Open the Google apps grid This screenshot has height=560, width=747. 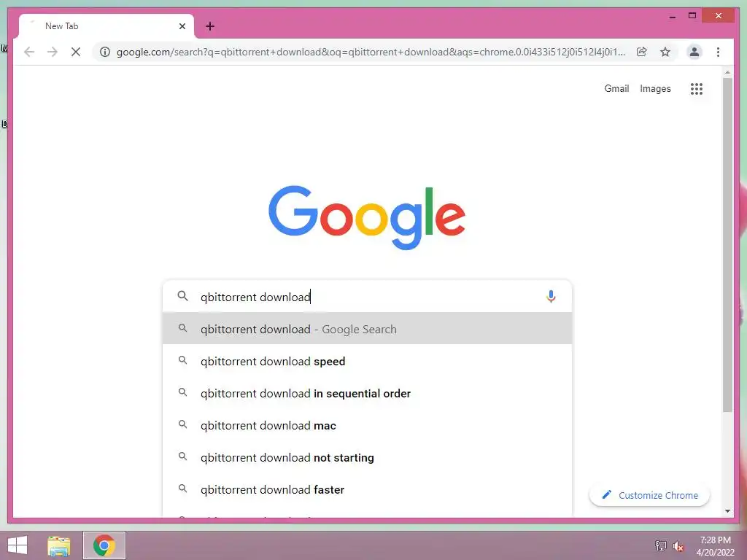pyautogui.click(x=697, y=88)
